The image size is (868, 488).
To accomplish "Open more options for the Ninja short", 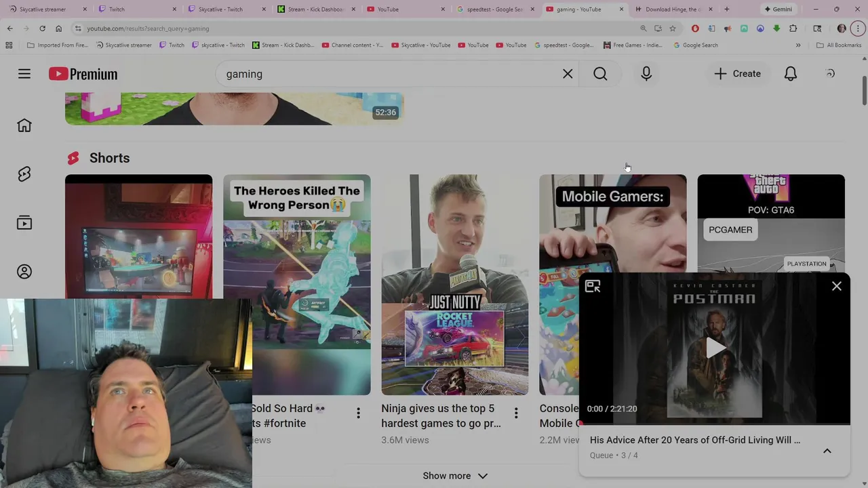I will coord(516,413).
